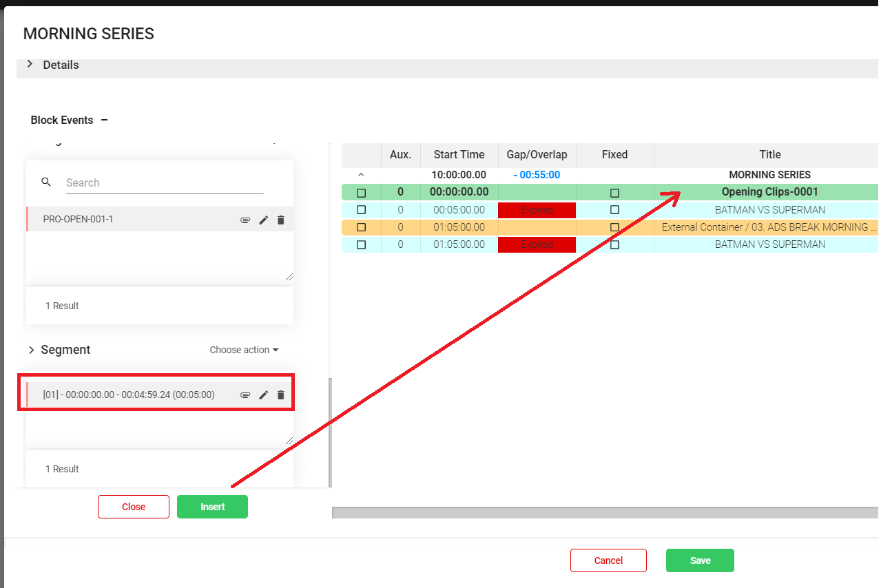Click attach icon on segment [01] row
881x588 pixels.
(245, 395)
